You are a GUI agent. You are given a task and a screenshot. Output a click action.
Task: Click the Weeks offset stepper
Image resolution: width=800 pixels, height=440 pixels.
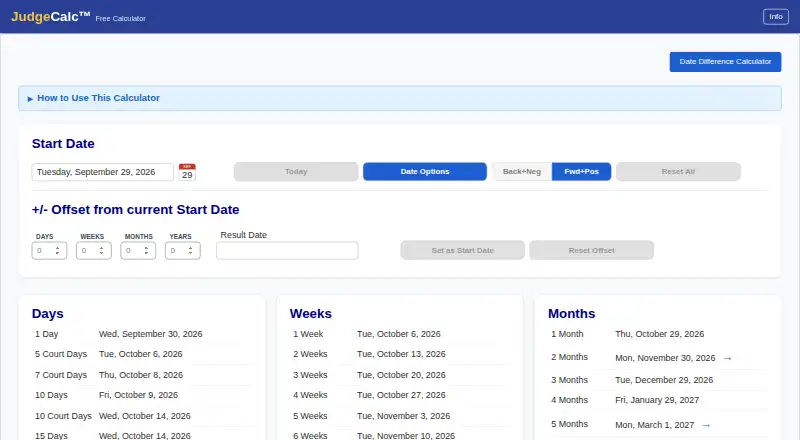pyautogui.click(x=93, y=251)
